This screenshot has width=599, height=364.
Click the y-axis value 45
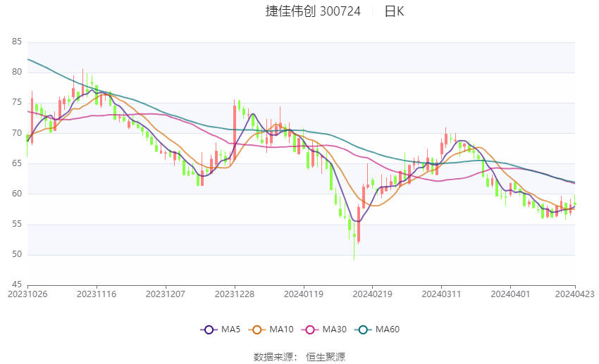[17, 284]
